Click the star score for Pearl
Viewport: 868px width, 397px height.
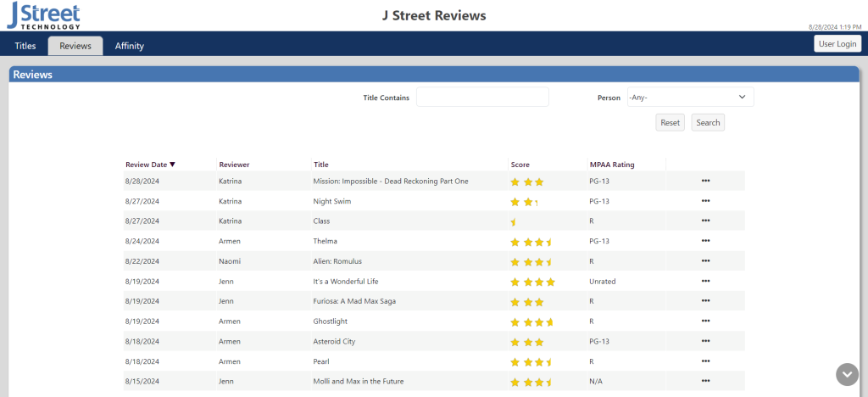531,362
